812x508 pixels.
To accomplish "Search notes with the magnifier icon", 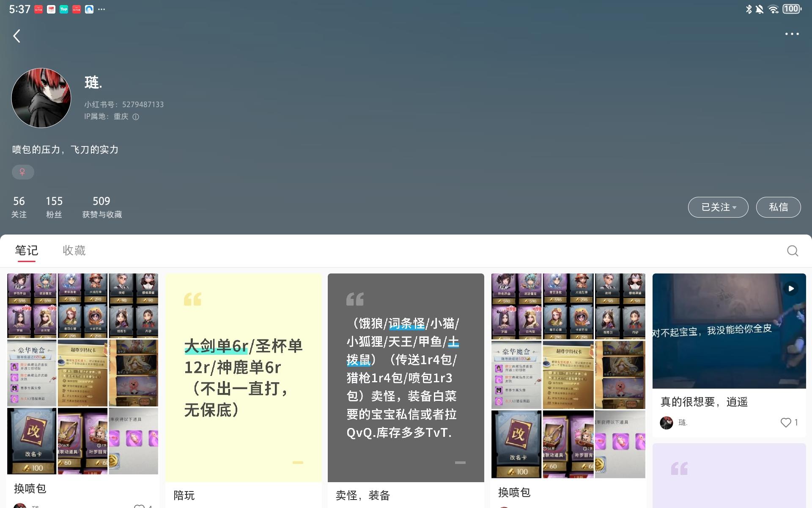I will coord(793,251).
